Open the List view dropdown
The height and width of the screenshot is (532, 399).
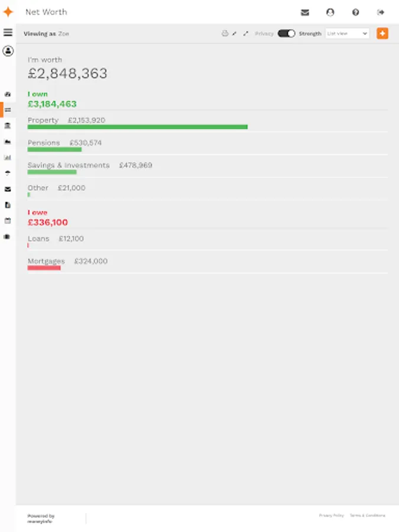348,34
